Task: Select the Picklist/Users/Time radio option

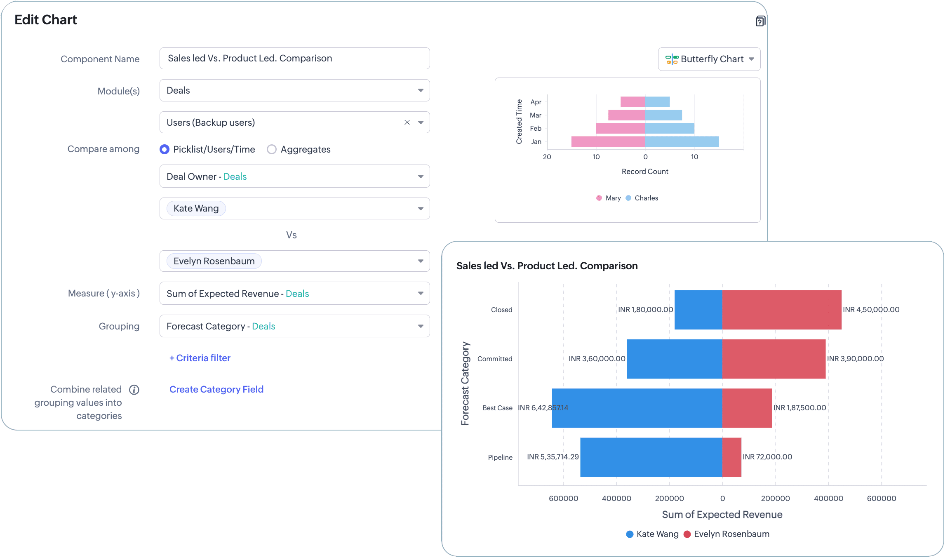Action: click(x=165, y=149)
